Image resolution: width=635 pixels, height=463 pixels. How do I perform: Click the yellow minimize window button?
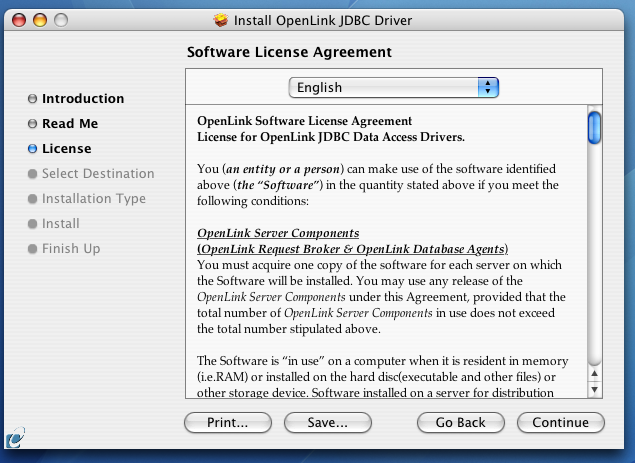41,20
